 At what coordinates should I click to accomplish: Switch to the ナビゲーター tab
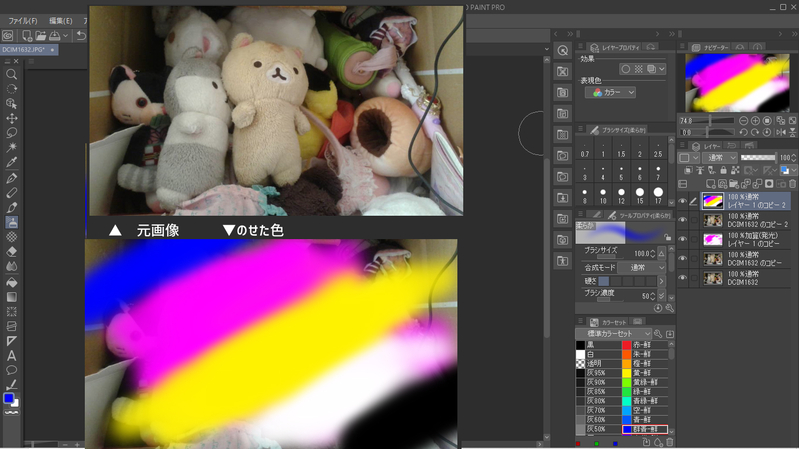coord(711,47)
